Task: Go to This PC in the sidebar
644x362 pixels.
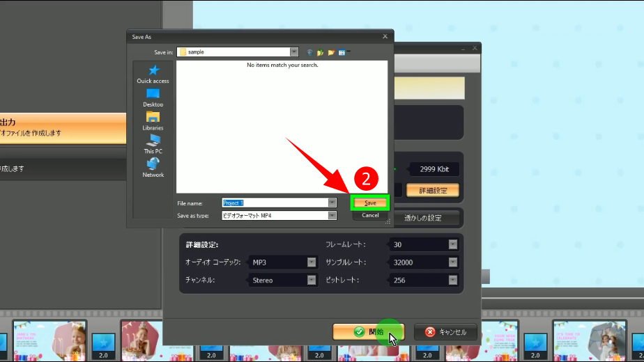Action: 153,144
